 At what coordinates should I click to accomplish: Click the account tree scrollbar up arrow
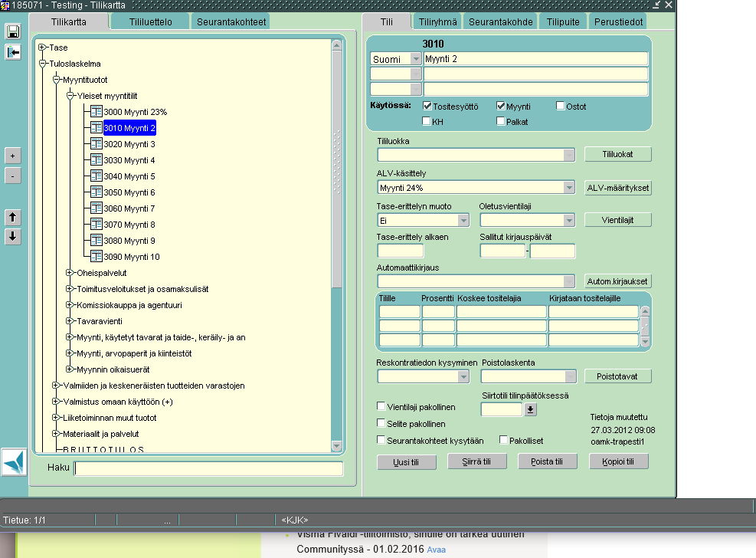(336, 45)
